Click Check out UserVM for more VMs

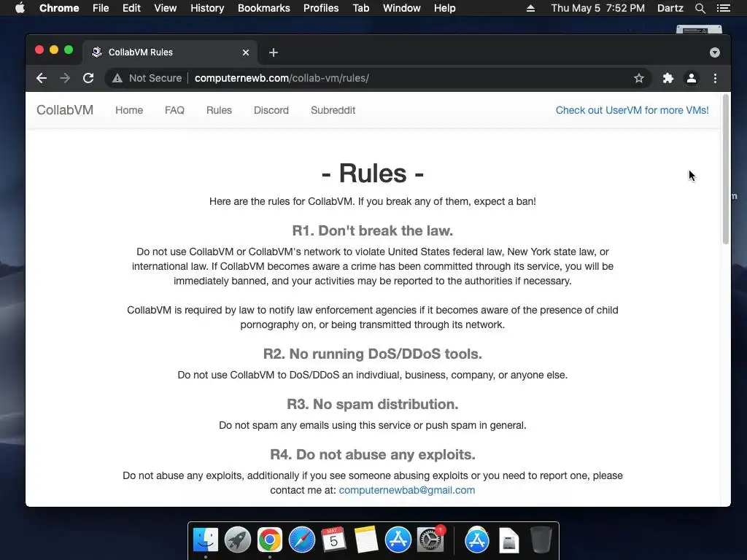click(x=632, y=110)
